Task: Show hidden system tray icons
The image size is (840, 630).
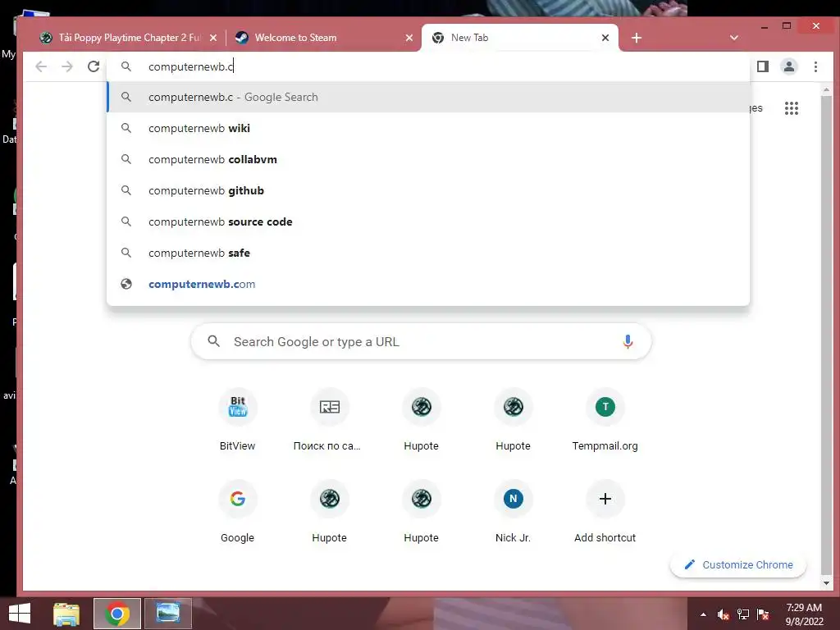Action: [x=703, y=614]
